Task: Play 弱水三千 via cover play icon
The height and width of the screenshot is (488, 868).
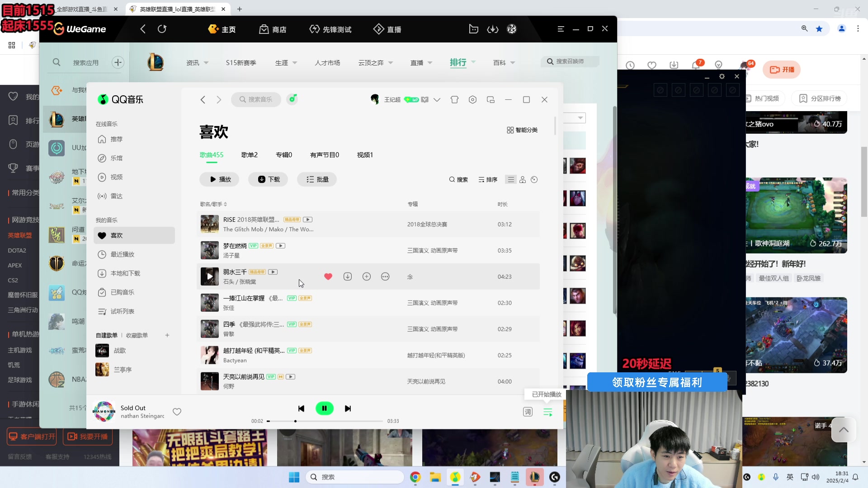Action: pyautogui.click(x=209, y=277)
